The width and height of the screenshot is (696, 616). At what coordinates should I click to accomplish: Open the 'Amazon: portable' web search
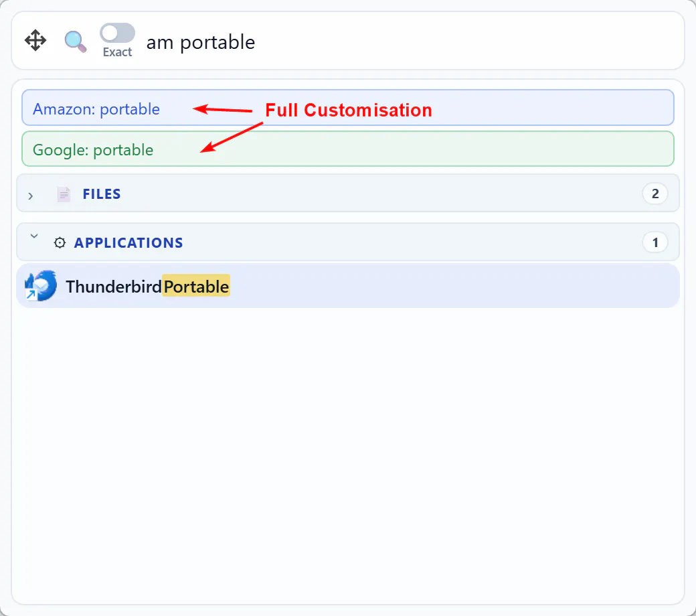pyautogui.click(x=348, y=108)
